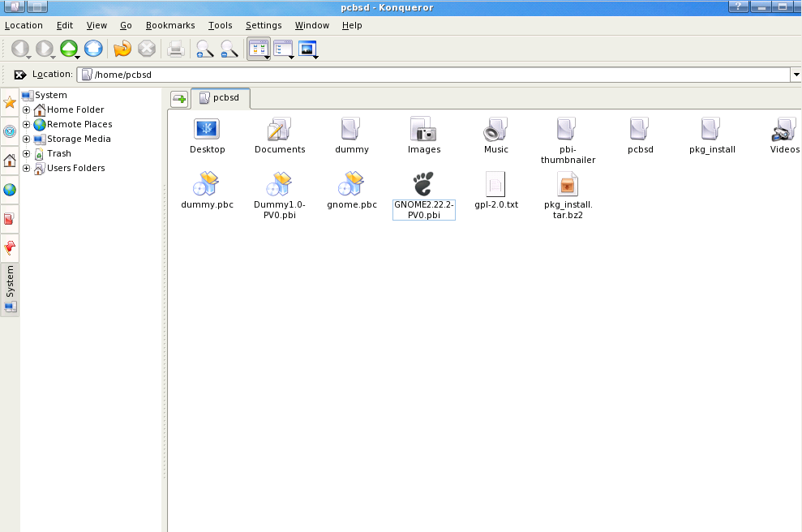
Task: Select the Image View mode button
Action: 307,49
